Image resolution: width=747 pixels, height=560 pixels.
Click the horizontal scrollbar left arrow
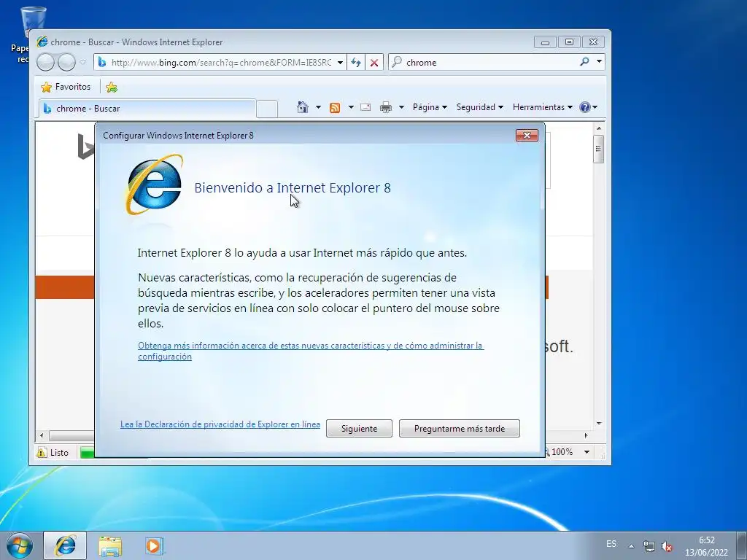42,435
